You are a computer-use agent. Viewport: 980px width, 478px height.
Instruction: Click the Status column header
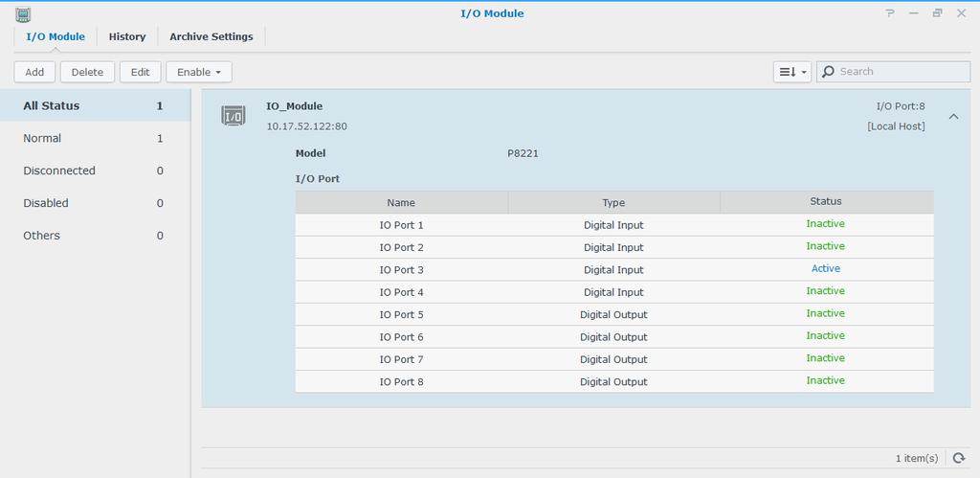[x=826, y=202]
